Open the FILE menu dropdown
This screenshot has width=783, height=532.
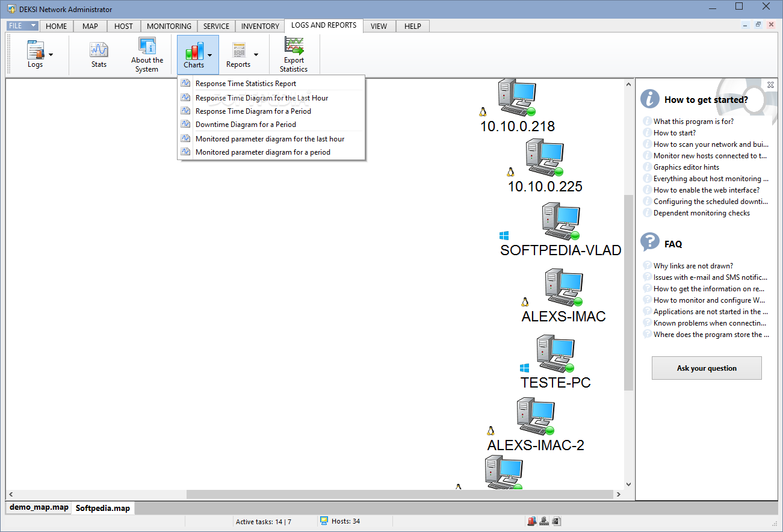coord(23,26)
